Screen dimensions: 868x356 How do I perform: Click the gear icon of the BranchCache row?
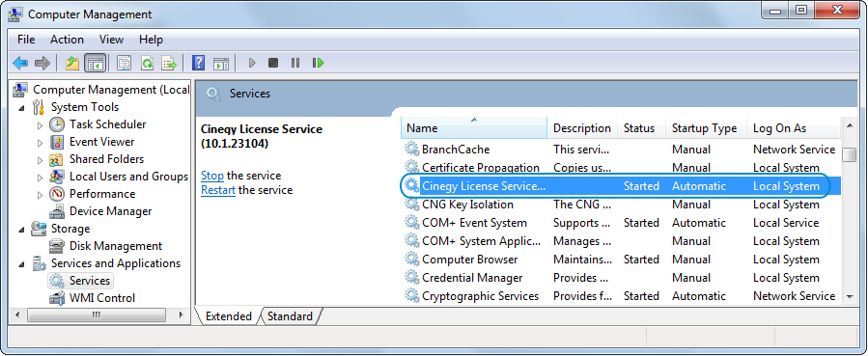point(412,150)
